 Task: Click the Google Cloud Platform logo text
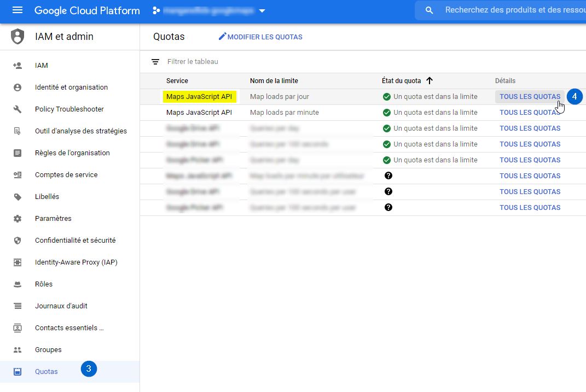point(87,10)
